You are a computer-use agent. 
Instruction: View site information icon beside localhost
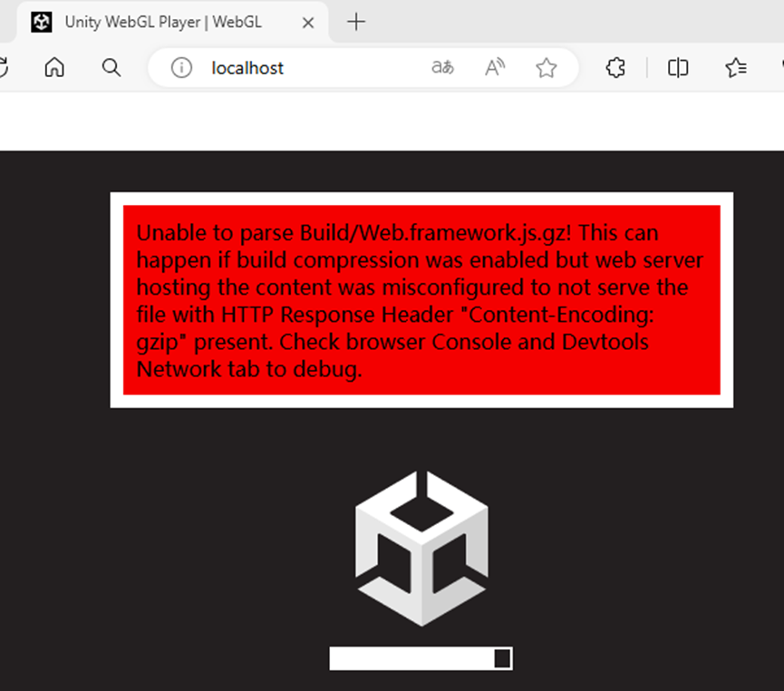click(x=181, y=67)
